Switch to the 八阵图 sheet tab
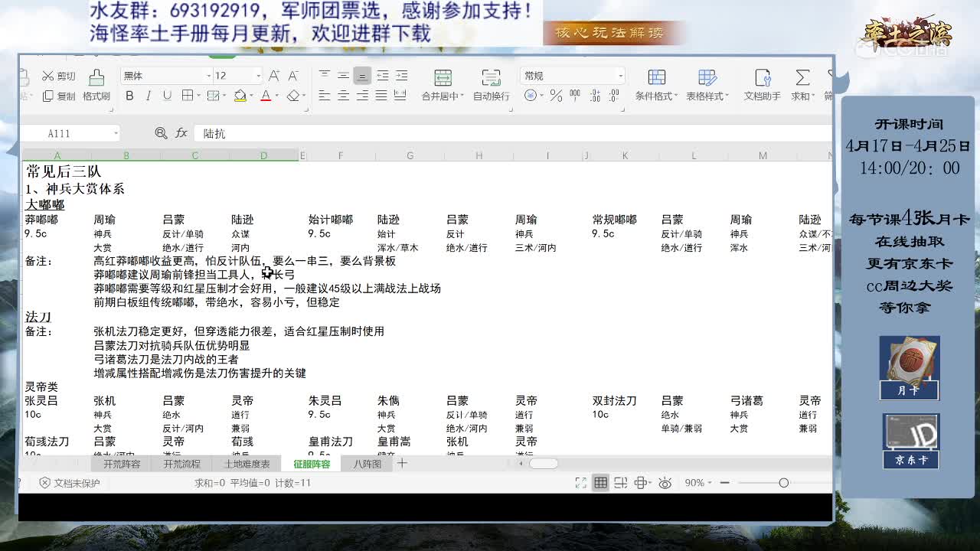980x551 pixels. tap(367, 464)
